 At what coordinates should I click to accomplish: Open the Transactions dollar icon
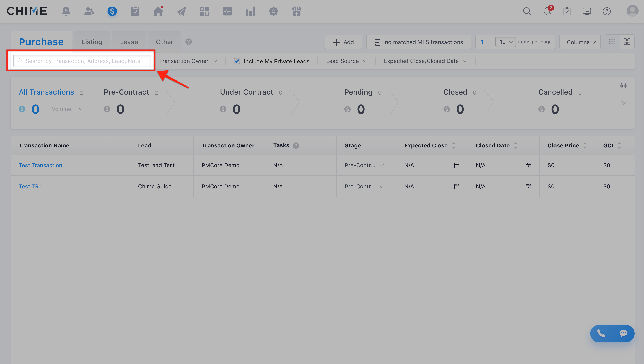112,11
